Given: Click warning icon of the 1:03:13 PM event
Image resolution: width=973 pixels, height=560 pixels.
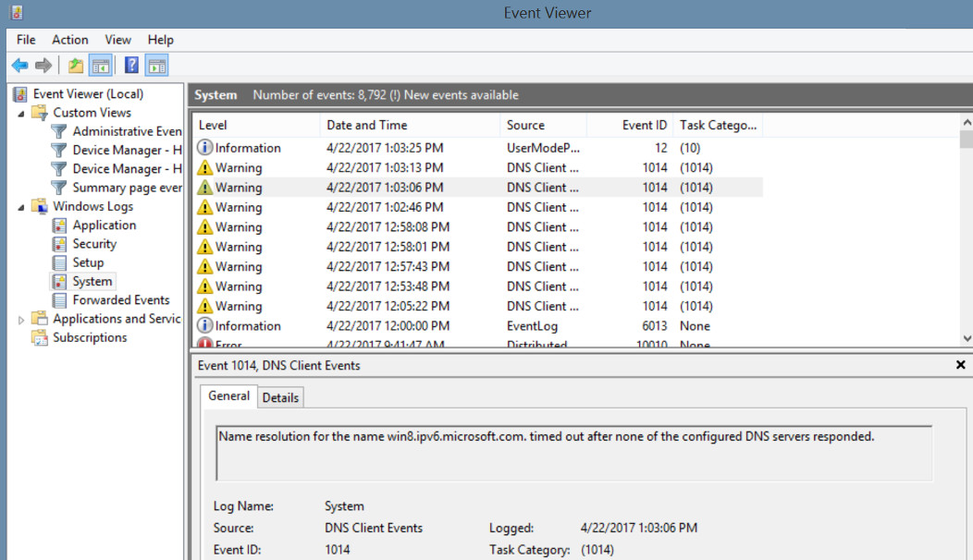Looking at the screenshot, I should 204,167.
